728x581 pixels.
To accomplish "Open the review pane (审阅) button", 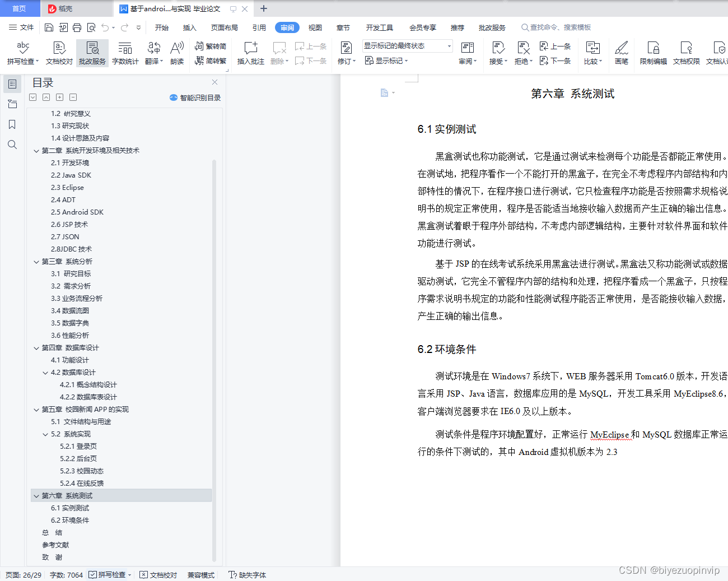I will (x=468, y=53).
